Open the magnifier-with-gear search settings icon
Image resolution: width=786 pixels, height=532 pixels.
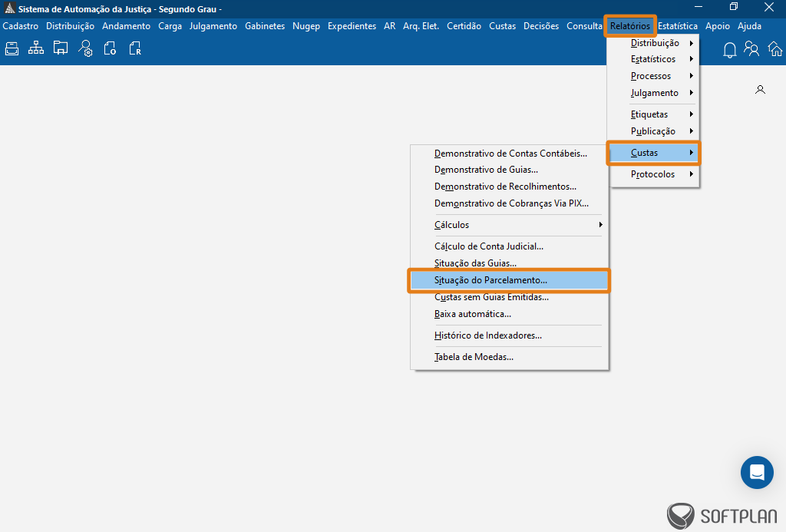(85, 48)
